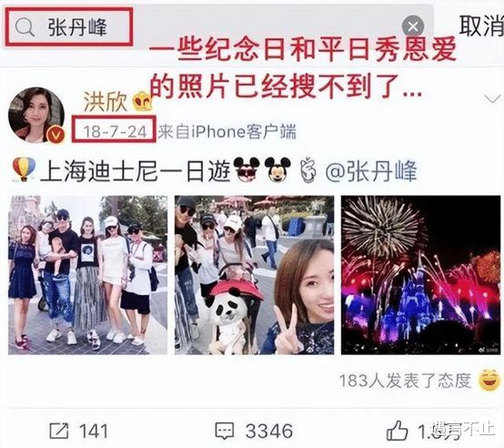Open 洪欣's profile avatar

[x=36, y=115]
